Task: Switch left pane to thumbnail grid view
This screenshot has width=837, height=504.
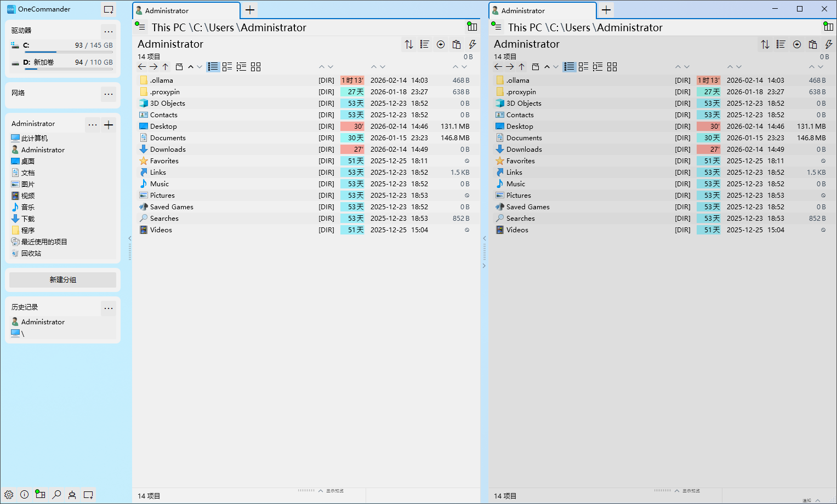Action: click(256, 67)
